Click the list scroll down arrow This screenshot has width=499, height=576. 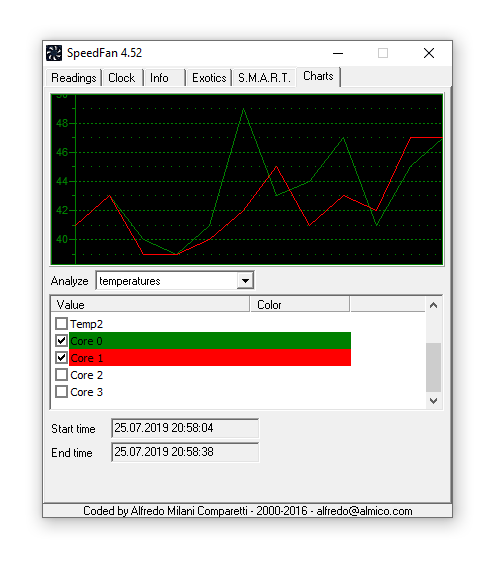(434, 401)
